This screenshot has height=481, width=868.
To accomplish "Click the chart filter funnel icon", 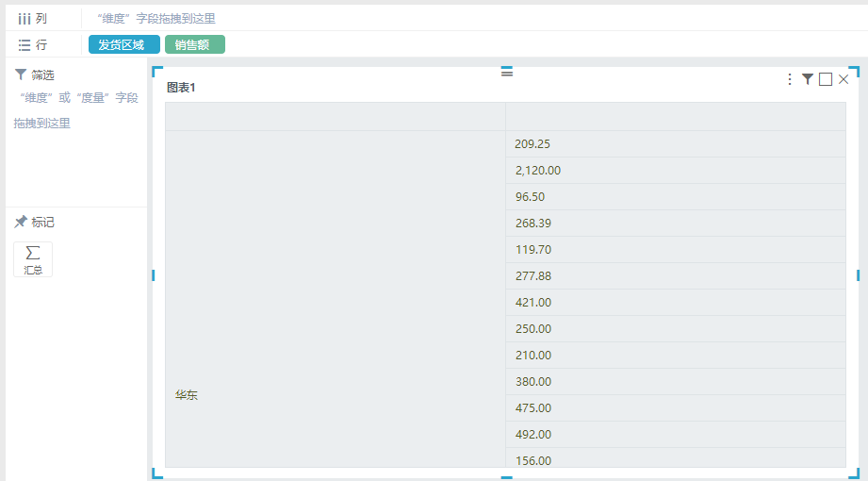I will pos(808,79).
